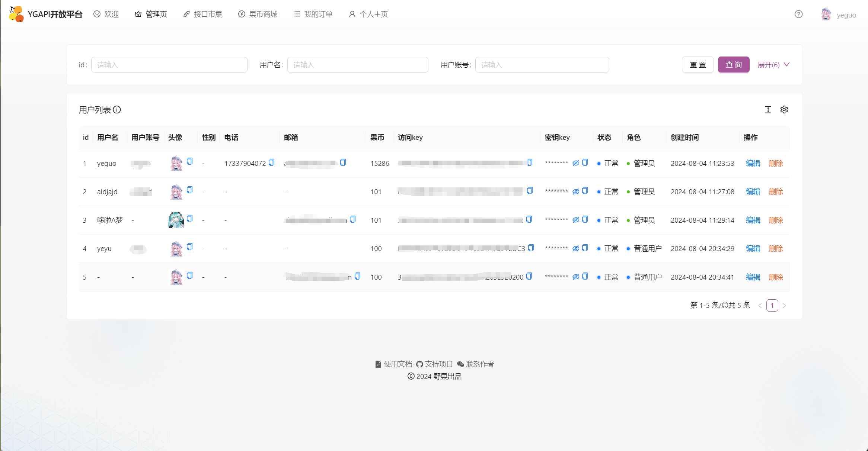This screenshot has width=868, height=451.
Task: Click the YGAPI platform logo
Action: tap(16, 13)
